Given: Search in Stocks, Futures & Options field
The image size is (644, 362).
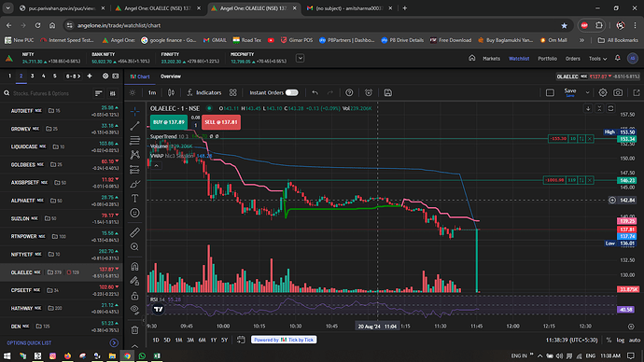Looking at the screenshot, I should pos(49,93).
